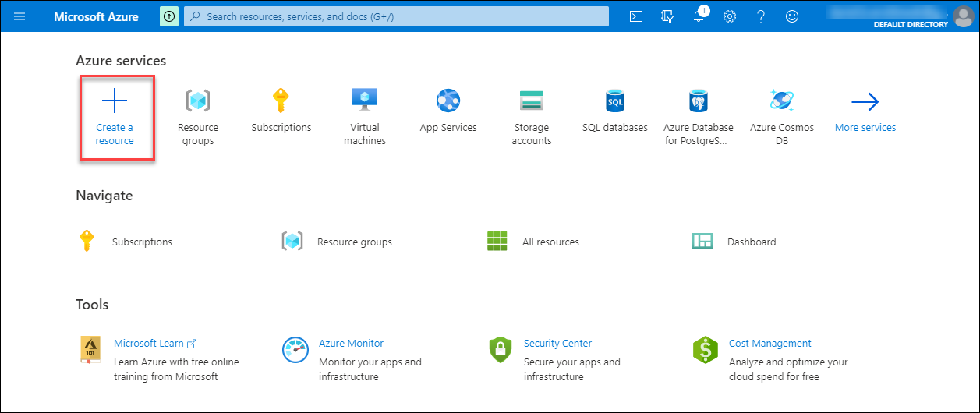Open the Cost Management link
The width and height of the screenshot is (980, 413).
[769, 344]
